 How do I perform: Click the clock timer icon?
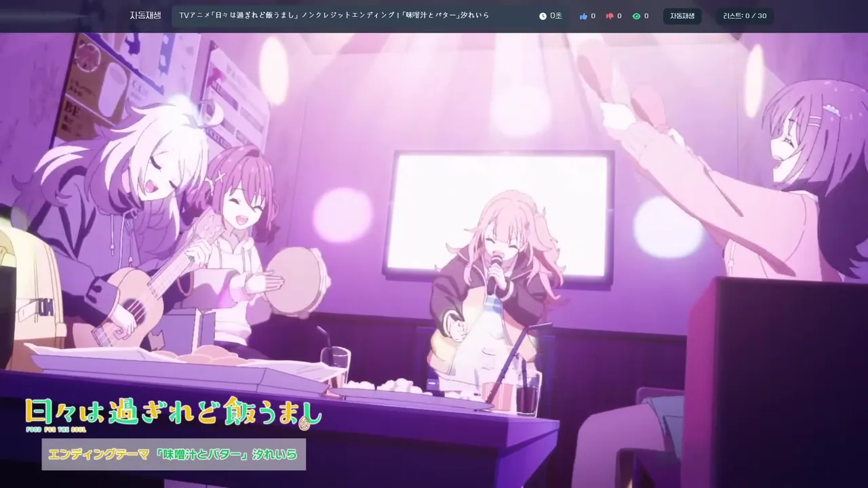point(542,16)
